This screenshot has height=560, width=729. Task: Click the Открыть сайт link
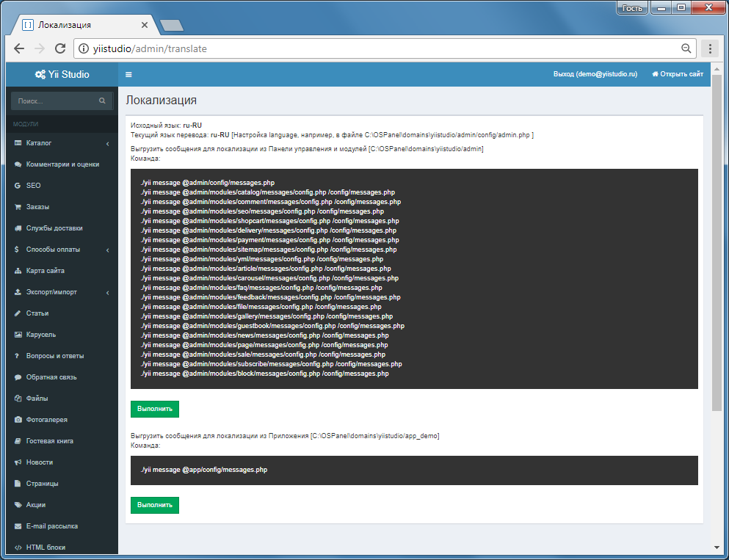[678, 74]
